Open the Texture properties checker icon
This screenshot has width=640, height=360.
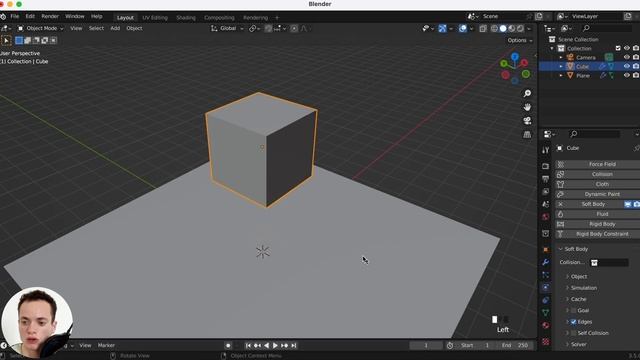[545, 341]
